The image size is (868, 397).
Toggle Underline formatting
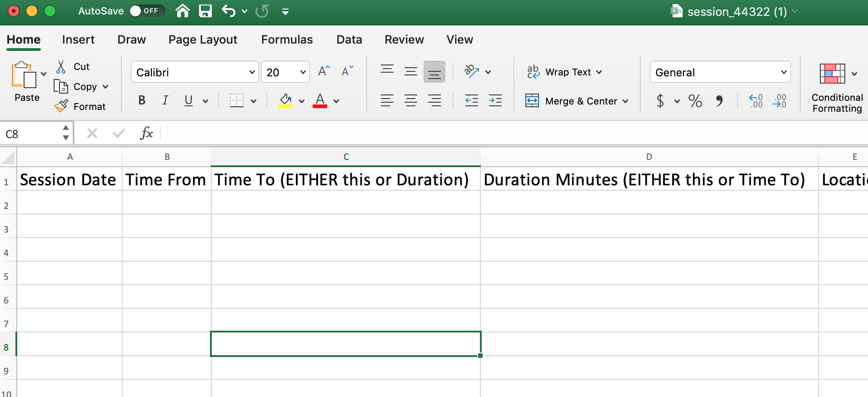189,100
